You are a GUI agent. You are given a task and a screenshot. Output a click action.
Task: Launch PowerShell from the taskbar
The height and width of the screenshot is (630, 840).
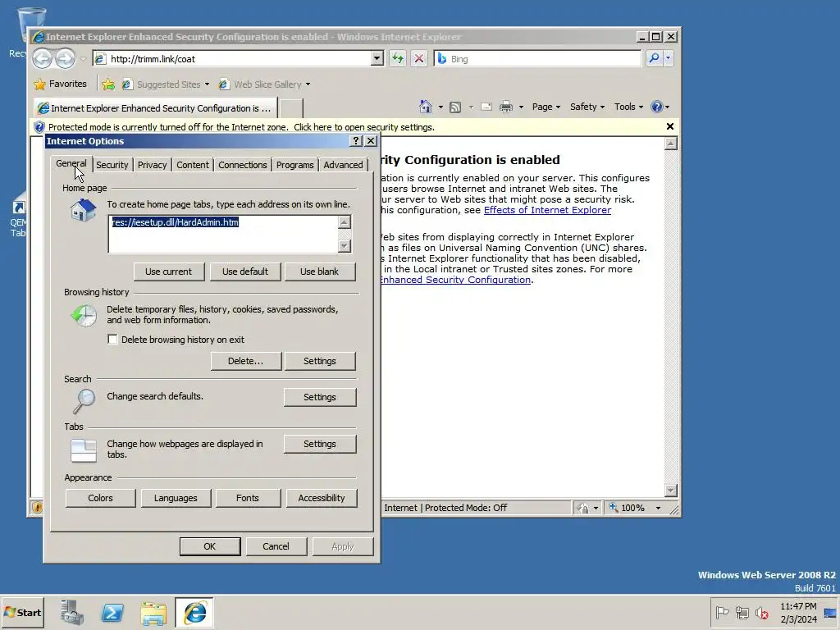click(x=112, y=612)
